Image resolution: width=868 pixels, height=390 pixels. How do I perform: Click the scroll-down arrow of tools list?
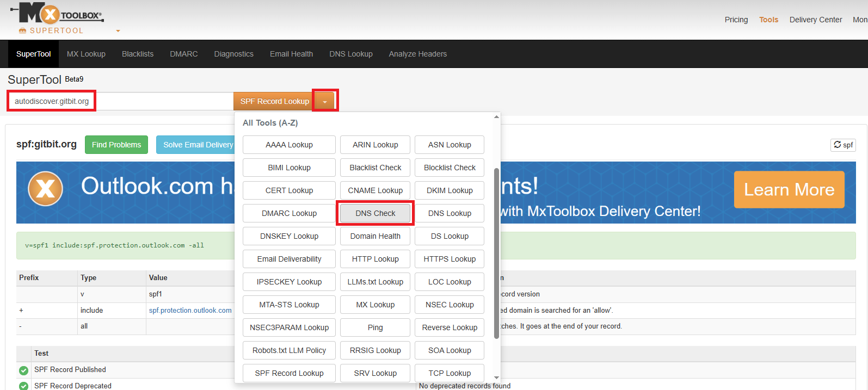(496, 377)
